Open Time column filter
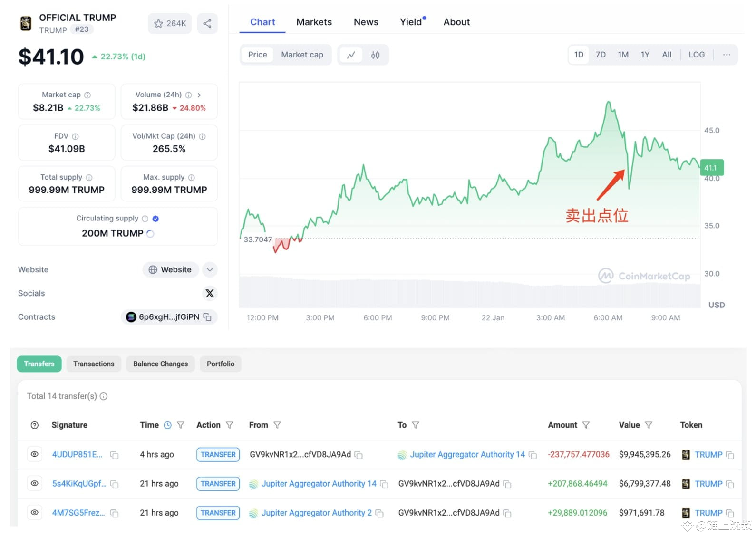The image size is (756, 536). click(x=181, y=425)
